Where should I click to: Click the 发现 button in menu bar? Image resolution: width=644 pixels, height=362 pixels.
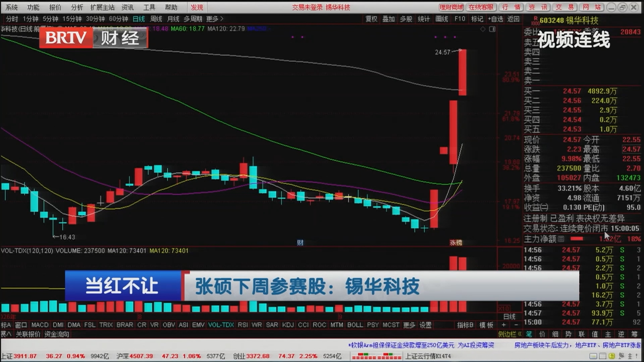tap(197, 7)
